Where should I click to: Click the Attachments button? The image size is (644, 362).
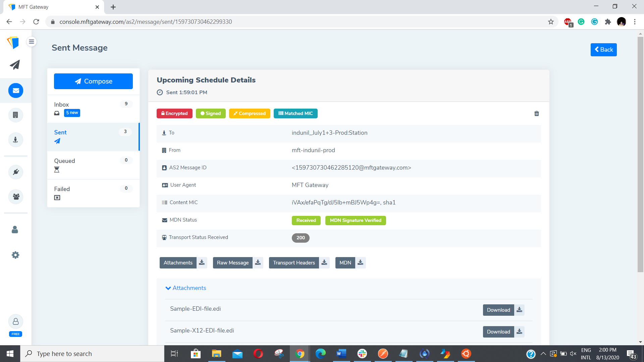[178, 262]
